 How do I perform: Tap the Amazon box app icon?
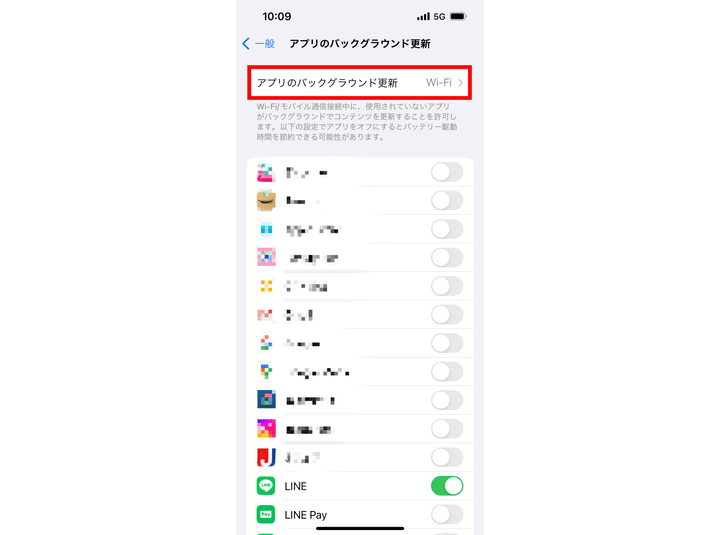(266, 201)
